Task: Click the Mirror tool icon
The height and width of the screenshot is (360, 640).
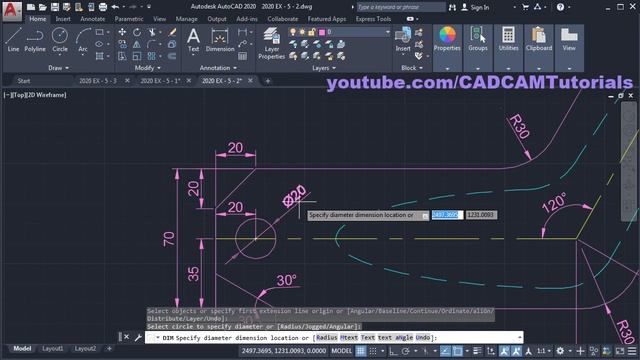Action: point(137,44)
